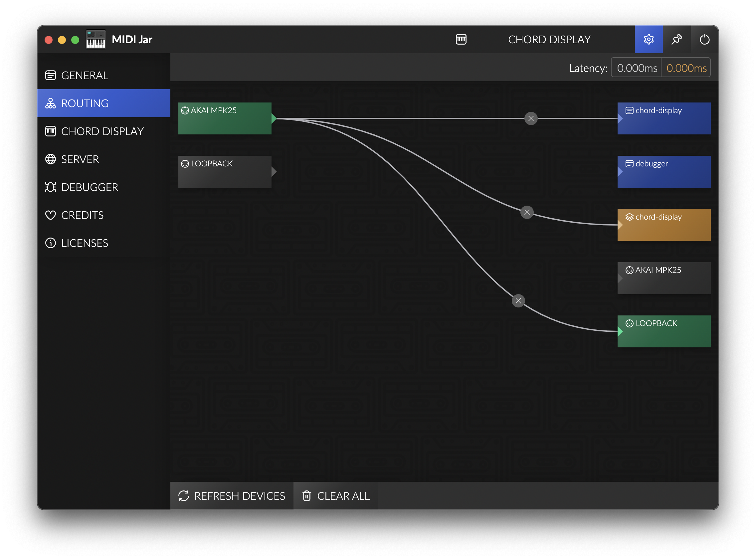The height and width of the screenshot is (559, 756).
Task: Open the Debugger section
Action: [x=89, y=187]
